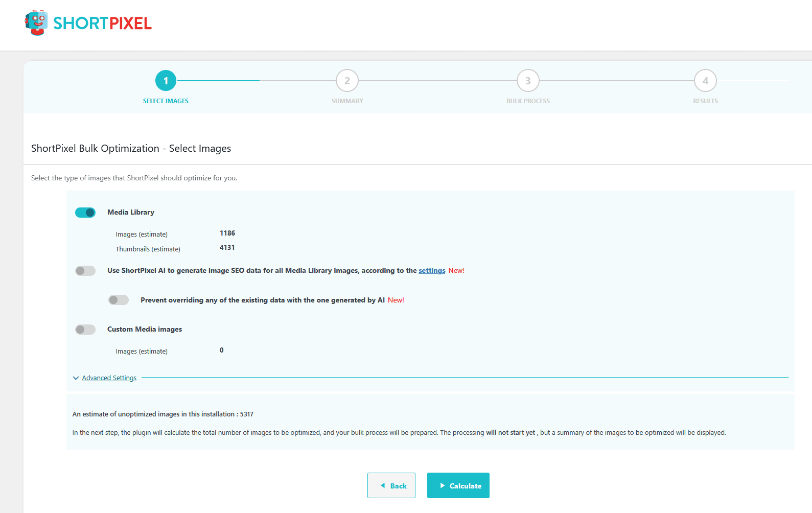
Task: Disable the Media Library toggle
Action: pyautogui.click(x=85, y=213)
